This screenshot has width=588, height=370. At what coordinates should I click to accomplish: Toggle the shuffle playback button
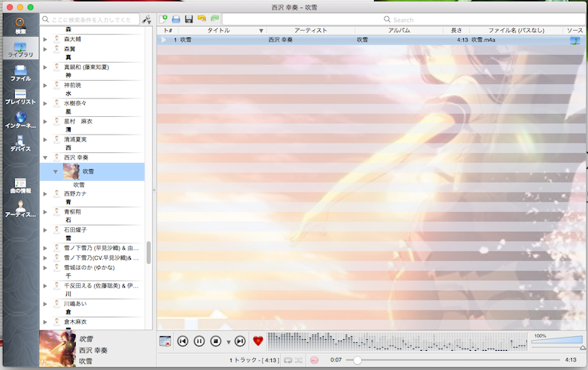(299, 360)
